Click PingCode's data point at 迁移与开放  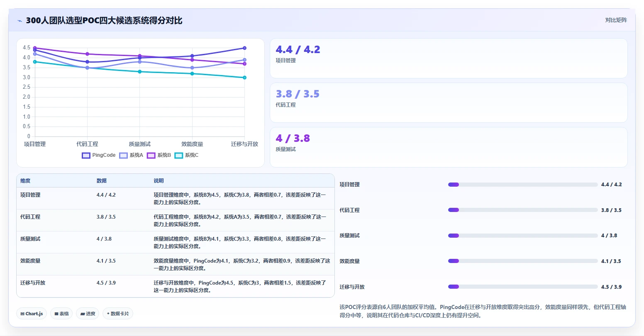pyautogui.click(x=244, y=48)
